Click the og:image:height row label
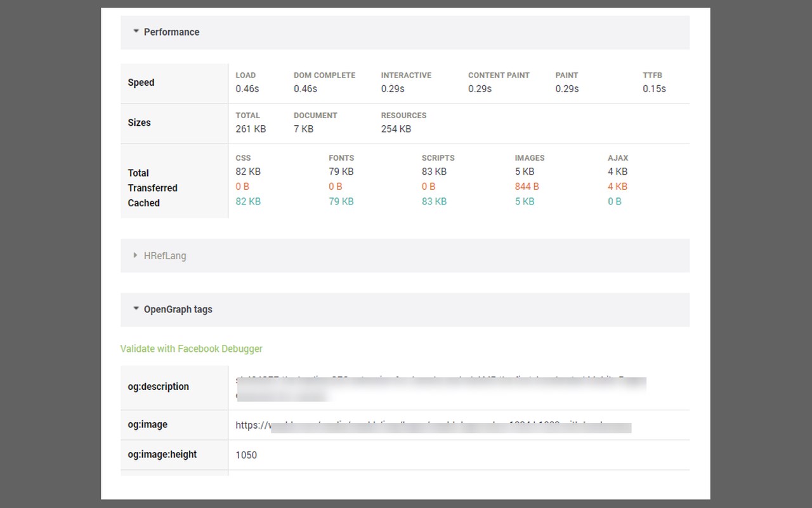Screen dimensions: 812x508 162,455
